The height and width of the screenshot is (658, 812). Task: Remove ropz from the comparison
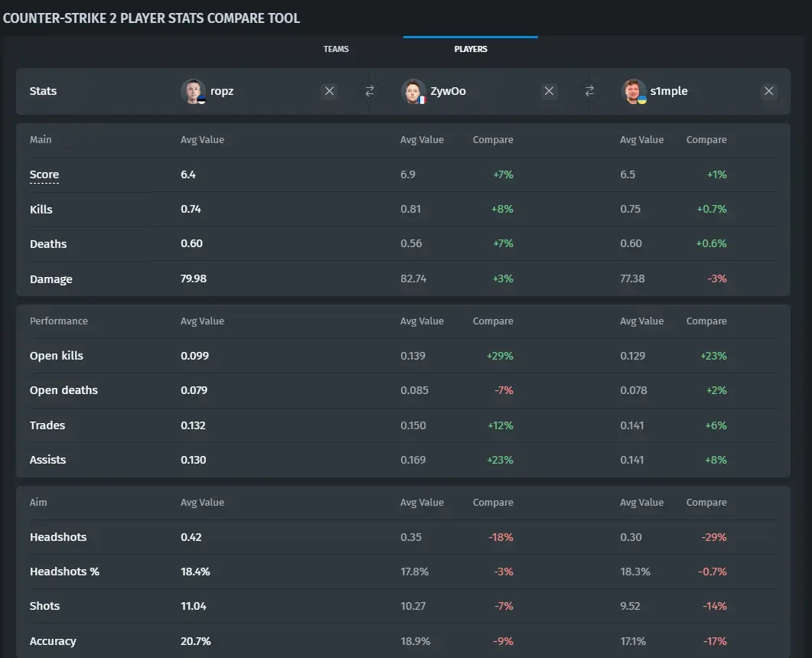click(x=329, y=91)
